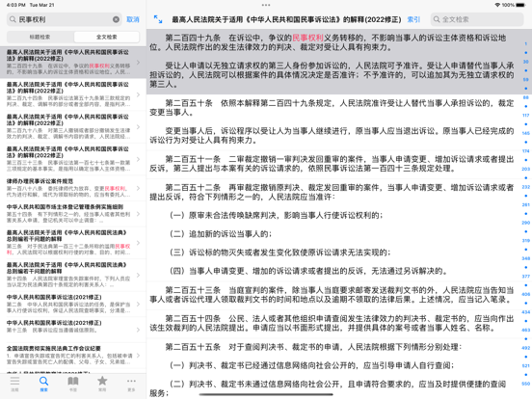Jump to index marker 1 on the right edge

tap(526, 44)
